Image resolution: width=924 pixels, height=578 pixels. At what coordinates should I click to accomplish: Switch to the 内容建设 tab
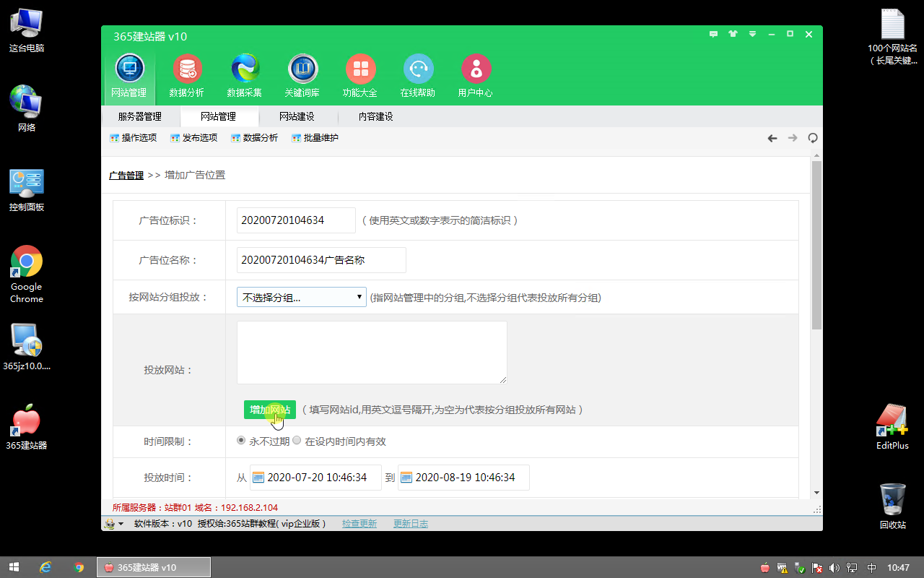click(375, 116)
